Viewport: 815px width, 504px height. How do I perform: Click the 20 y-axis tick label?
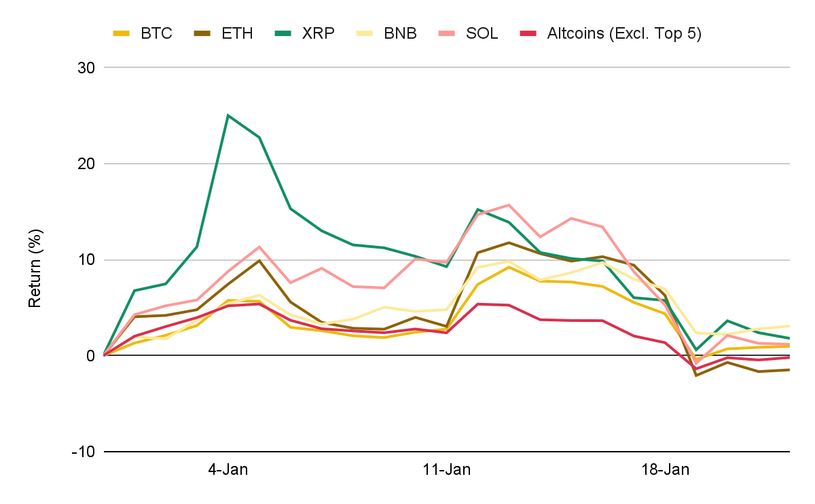86,164
